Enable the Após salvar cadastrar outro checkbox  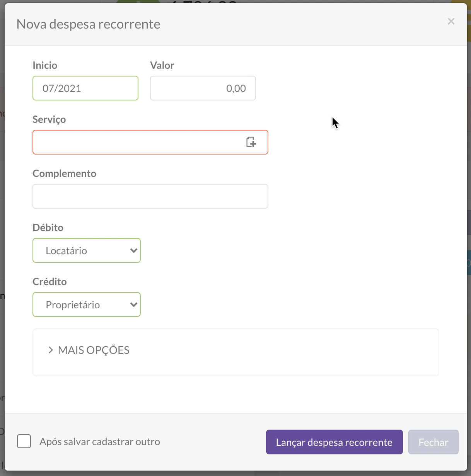point(24,441)
